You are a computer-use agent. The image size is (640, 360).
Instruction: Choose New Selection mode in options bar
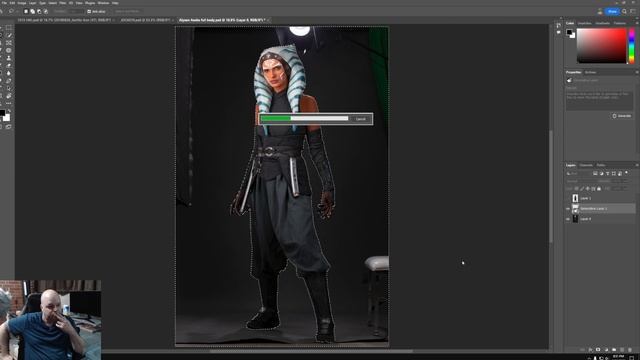[26, 11]
